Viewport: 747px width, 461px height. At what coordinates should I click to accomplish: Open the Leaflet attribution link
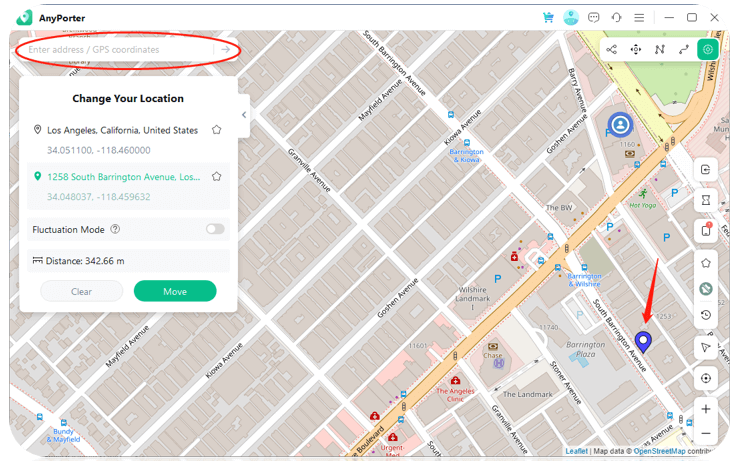point(576,451)
